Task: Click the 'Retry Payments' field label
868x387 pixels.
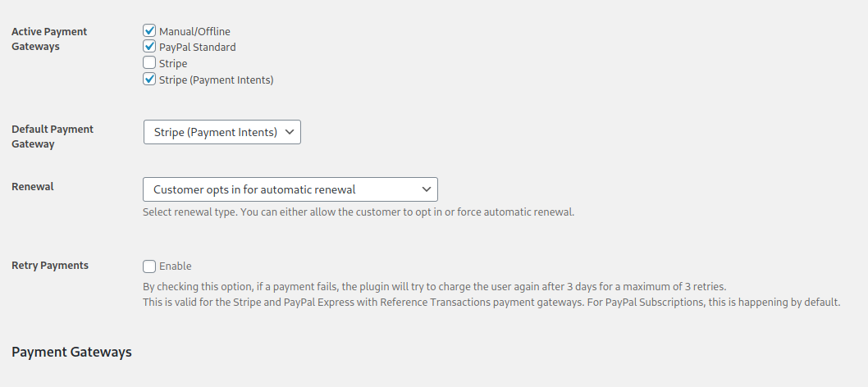Action: click(x=50, y=266)
